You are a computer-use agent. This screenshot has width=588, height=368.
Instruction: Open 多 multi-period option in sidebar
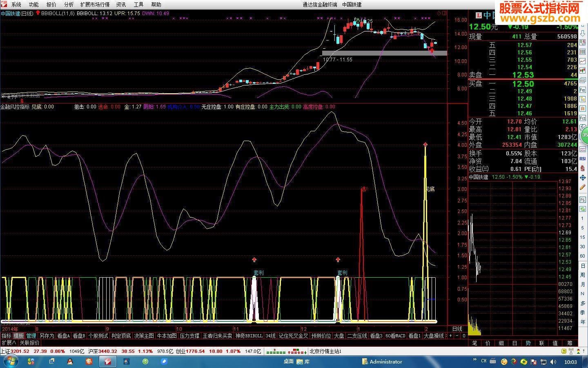coord(583,303)
